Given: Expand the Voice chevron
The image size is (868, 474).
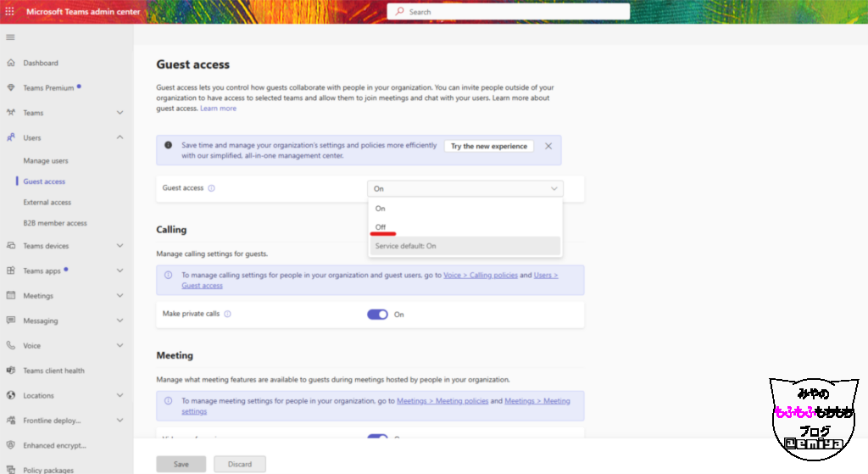Looking at the screenshot, I should (x=120, y=345).
